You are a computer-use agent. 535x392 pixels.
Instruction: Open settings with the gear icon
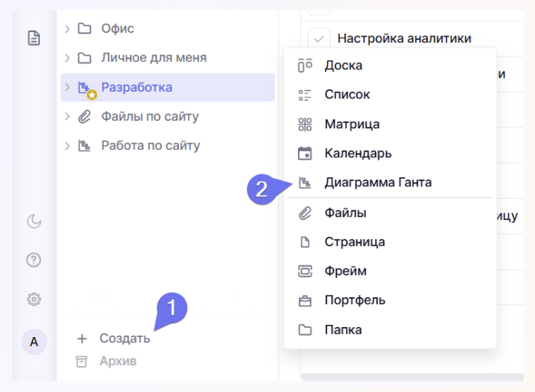[x=34, y=299]
